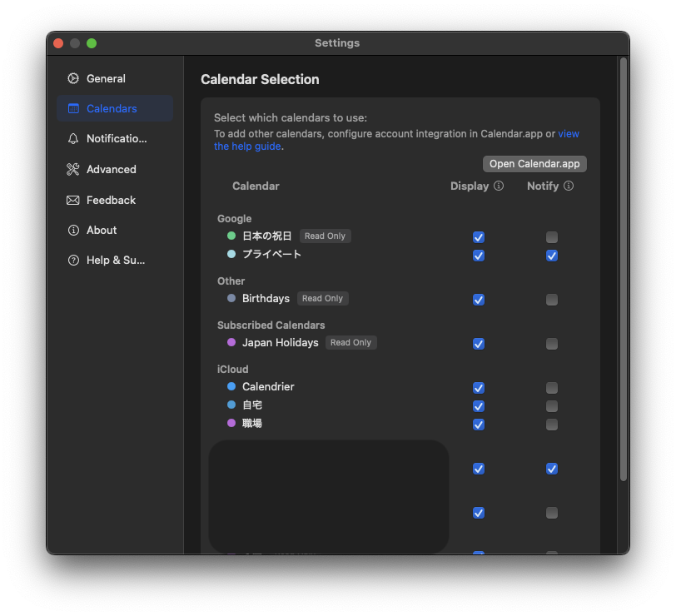Disable Display for the 自宅 calendar
The image size is (676, 616).
click(479, 406)
